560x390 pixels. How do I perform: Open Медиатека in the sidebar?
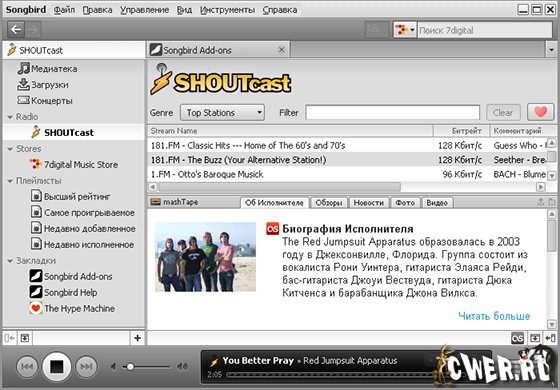(48, 69)
